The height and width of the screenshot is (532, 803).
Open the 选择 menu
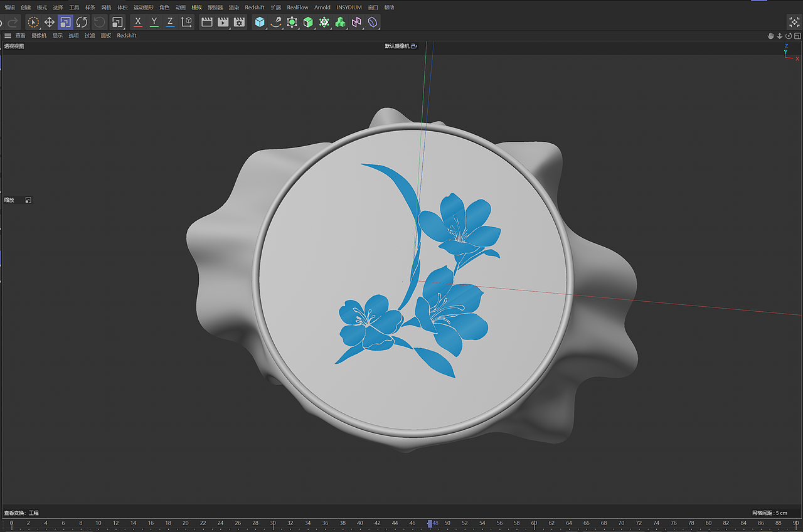tap(58, 8)
